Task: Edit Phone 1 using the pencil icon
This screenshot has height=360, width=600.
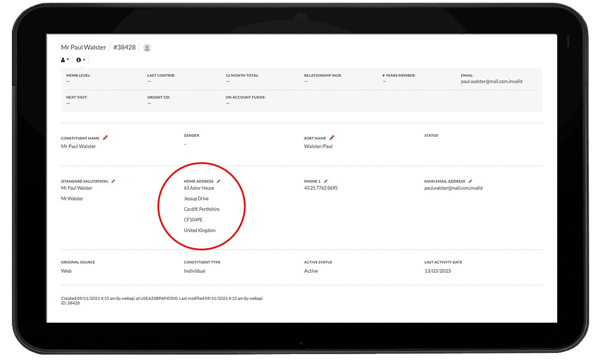Action: click(x=326, y=181)
